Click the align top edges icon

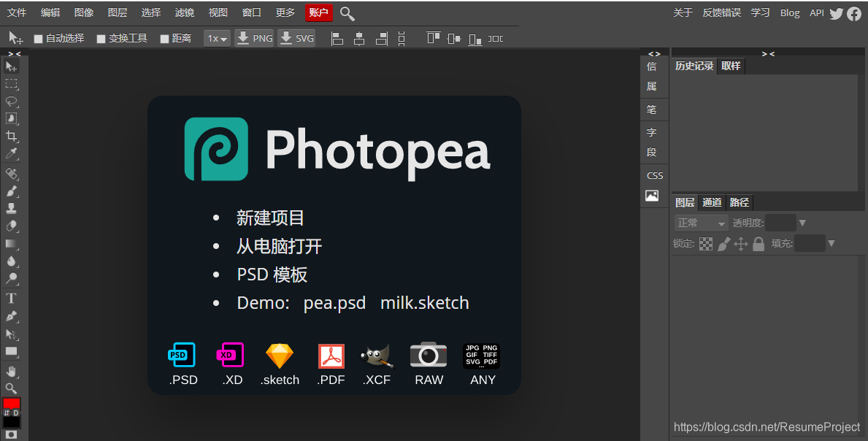434,38
